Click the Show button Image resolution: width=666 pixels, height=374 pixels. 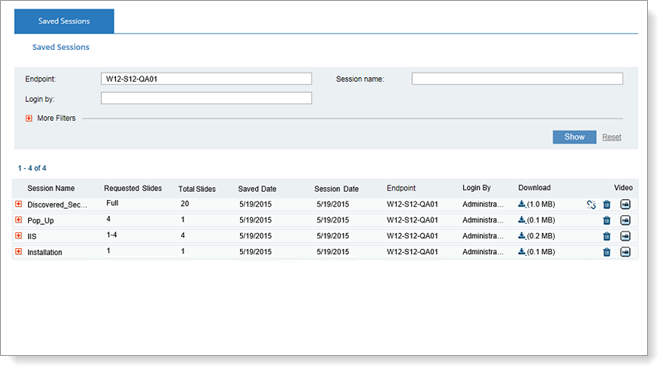574,137
